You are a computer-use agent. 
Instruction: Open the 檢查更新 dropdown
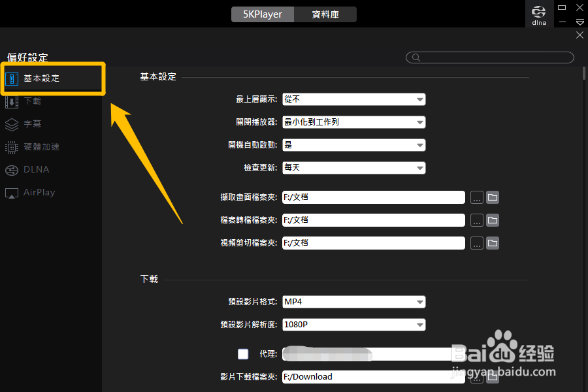[x=353, y=168]
